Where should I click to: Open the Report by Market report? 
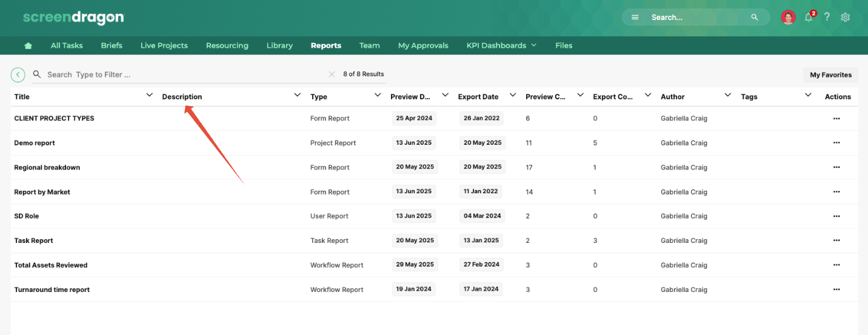[42, 192]
